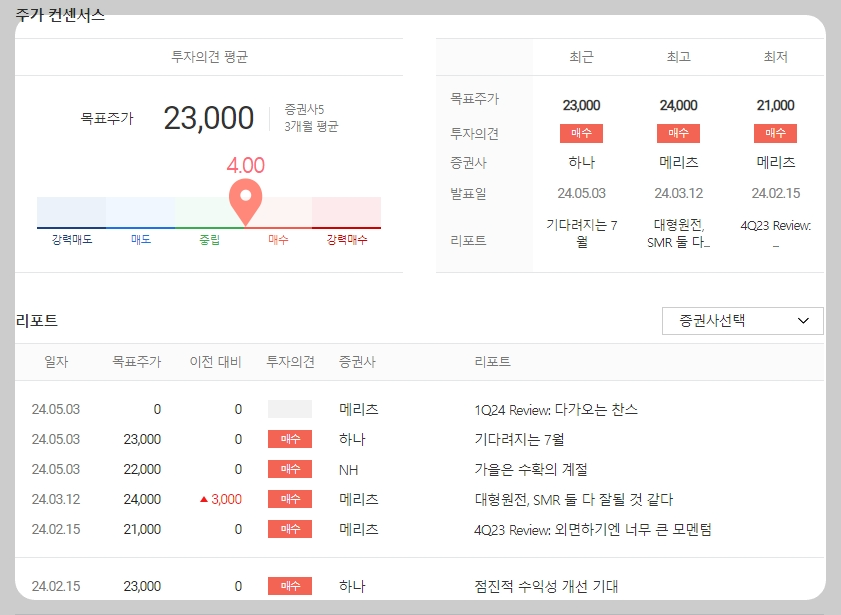Image resolution: width=841 pixels, height=615 pixels.
Task: Click the empty opinion badge in first 메리츠 row
Action: 290,409
